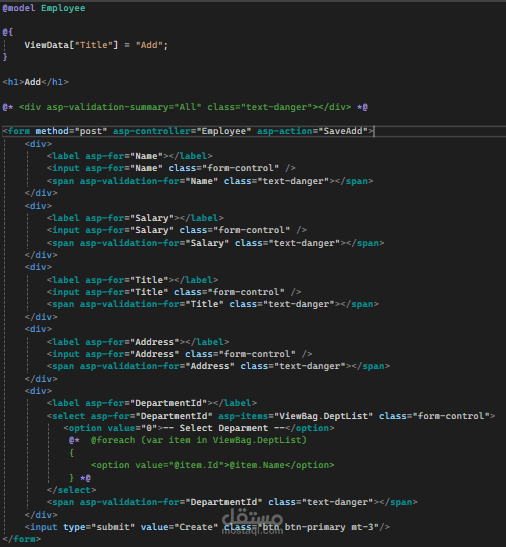
Task: Click the "post" method value in form tag
Action: click(91, 131)
